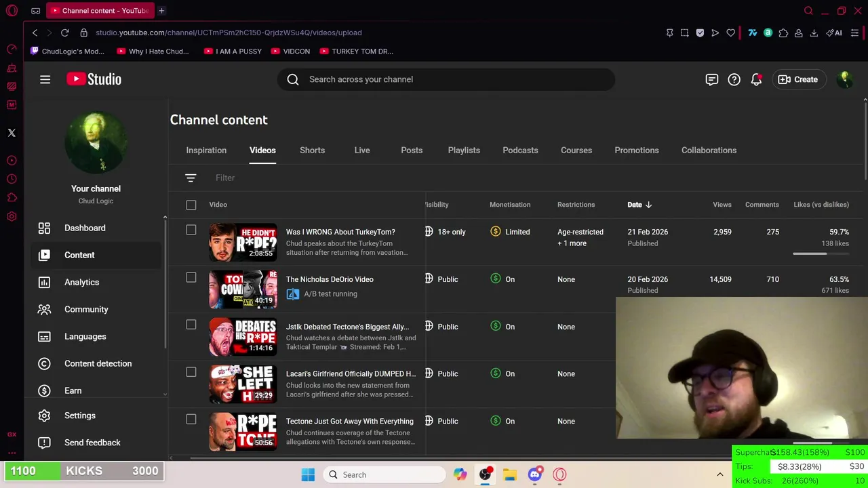The height and width of the screenshot is (488, 868).
Task: Toggle the select-all videos checkbox
Action: pyautogui.click(x=191, y=205)
